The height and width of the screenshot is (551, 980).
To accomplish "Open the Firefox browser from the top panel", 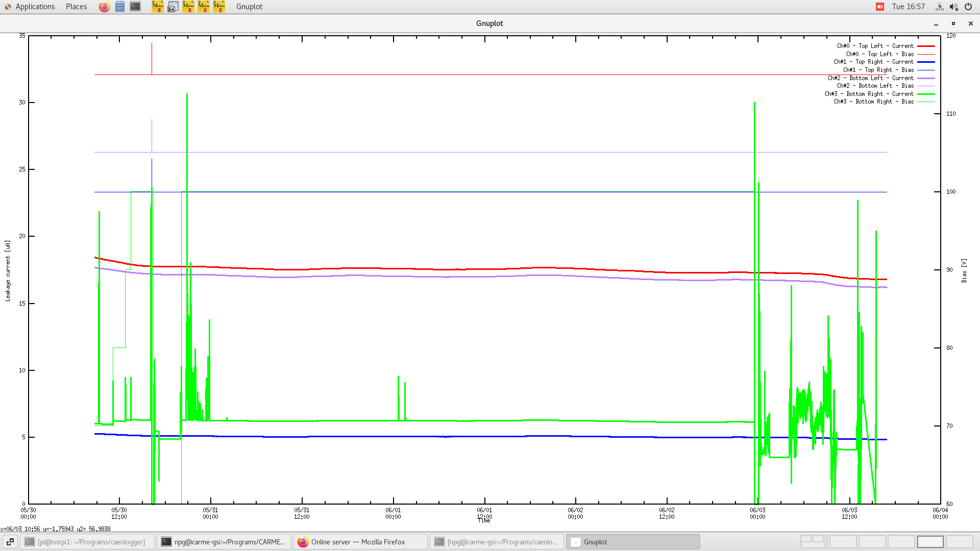I will (x=104, y=7).
